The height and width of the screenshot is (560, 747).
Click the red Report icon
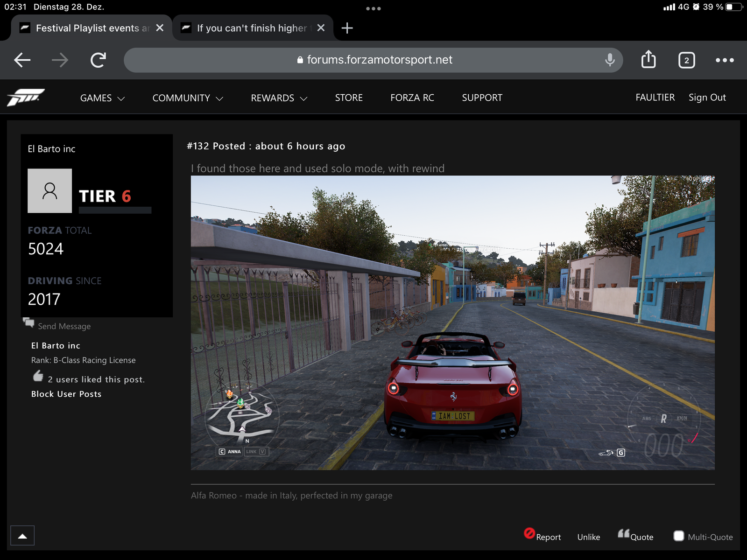pos(529,533)
